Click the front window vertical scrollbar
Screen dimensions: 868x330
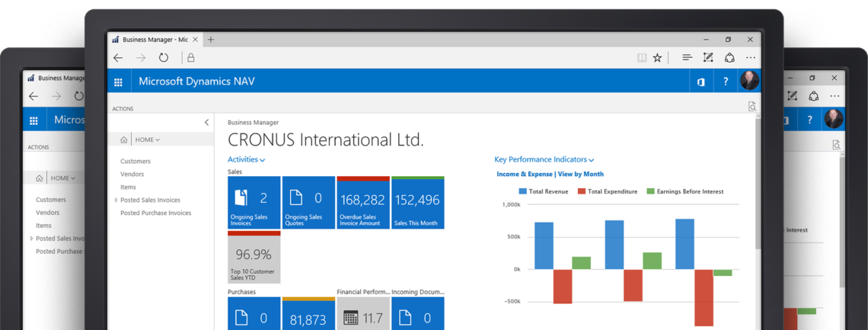758,183
